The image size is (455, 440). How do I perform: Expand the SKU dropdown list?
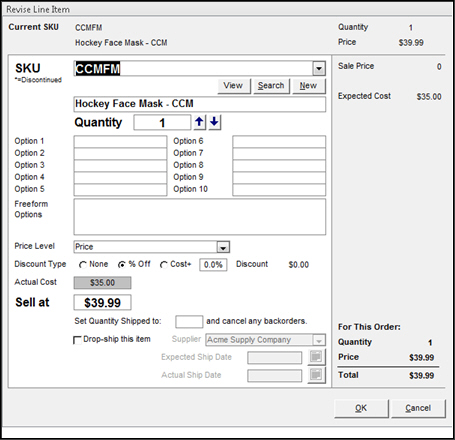coord(319,69)
